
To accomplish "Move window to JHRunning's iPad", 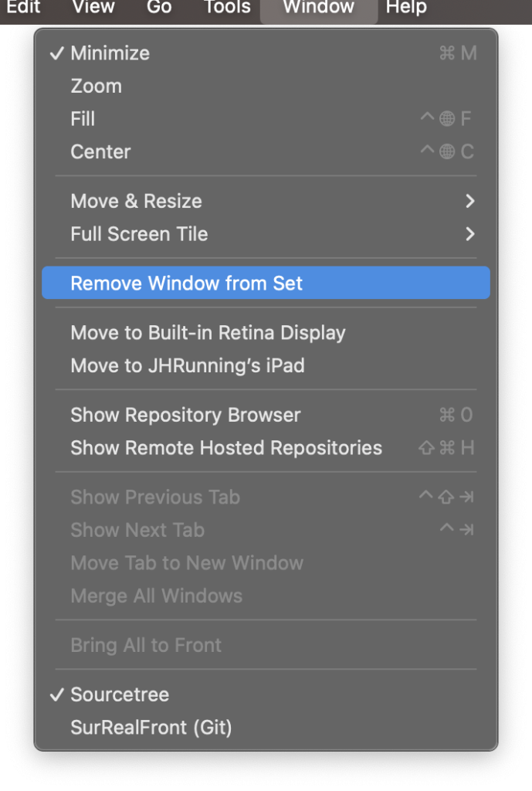I will point(266,365).
